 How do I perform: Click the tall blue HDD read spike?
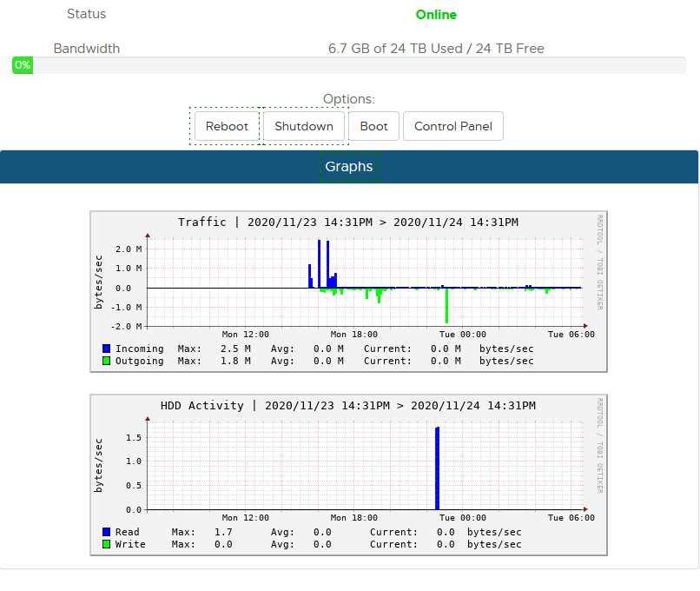[438, 468]
